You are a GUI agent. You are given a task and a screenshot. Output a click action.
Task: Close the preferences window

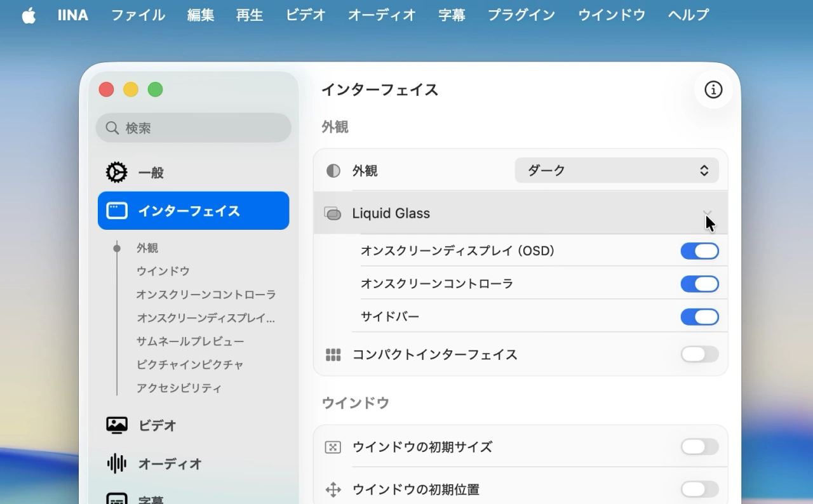(x=106, y=90)
